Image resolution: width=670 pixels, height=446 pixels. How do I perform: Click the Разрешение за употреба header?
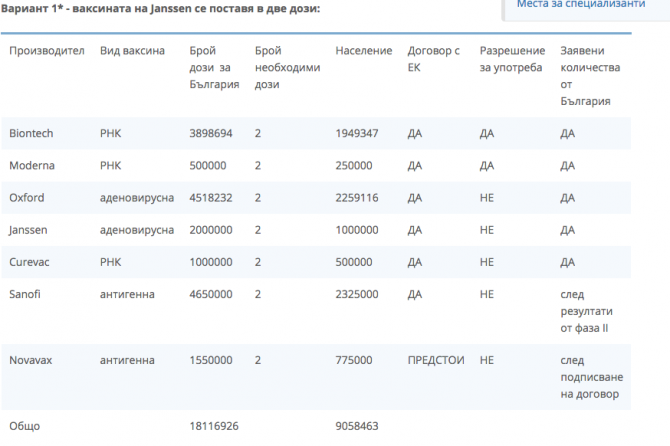click(x=512, y=58)
